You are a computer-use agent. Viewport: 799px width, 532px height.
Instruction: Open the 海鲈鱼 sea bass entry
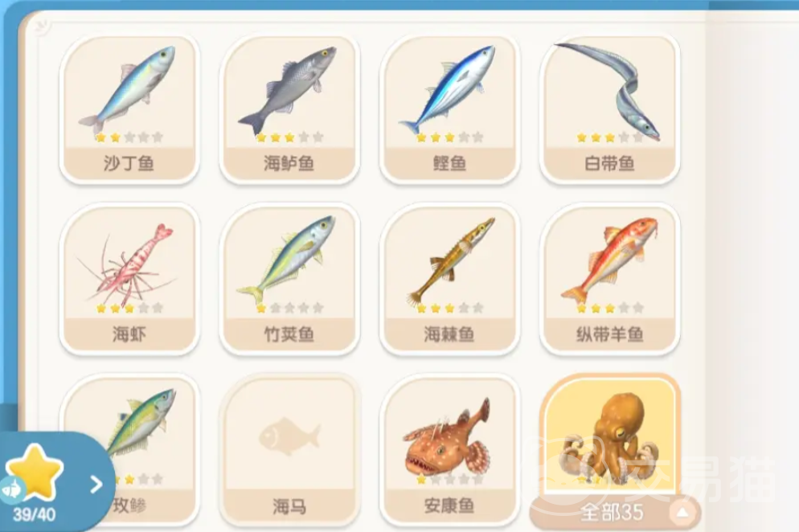click(289, 108)
